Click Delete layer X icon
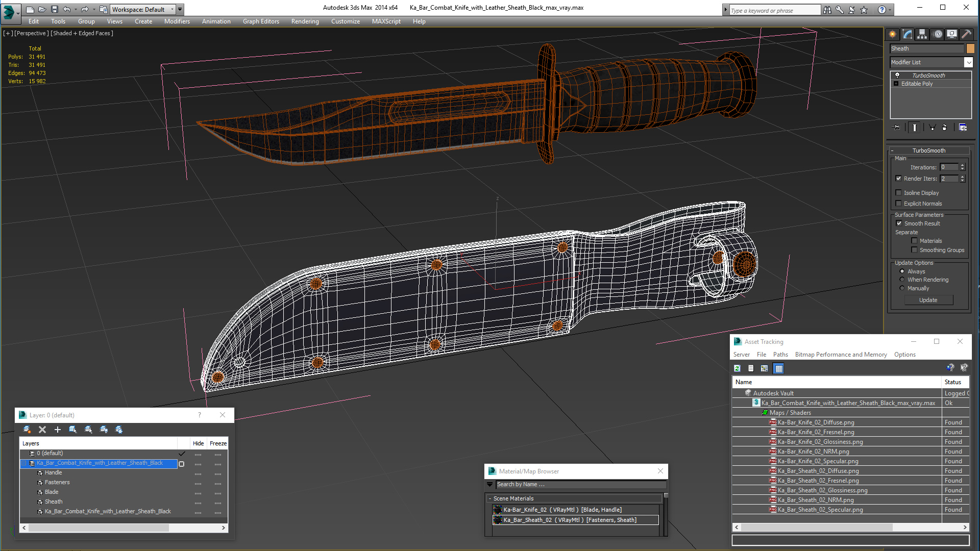Screen dimensions: 980x551 (x=42, y=430)
